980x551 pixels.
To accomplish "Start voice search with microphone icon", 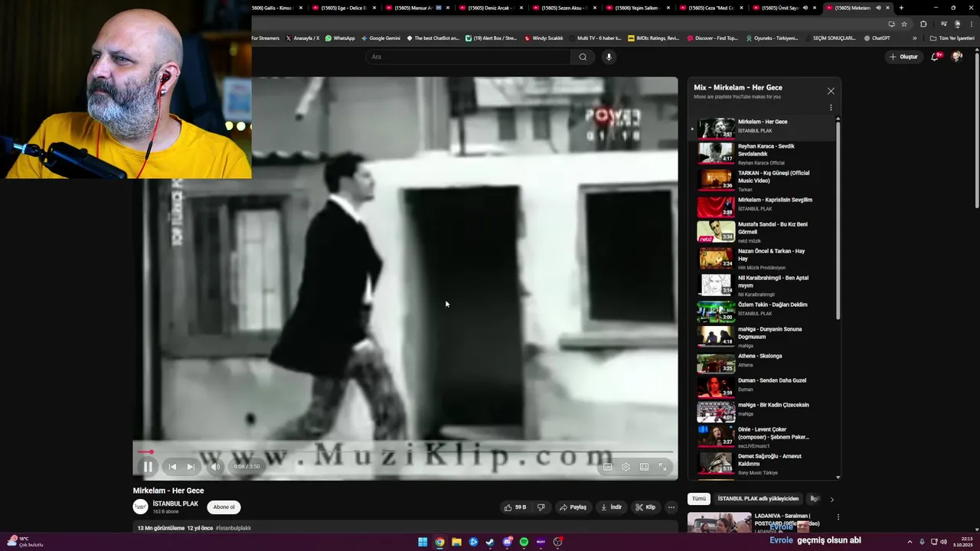I will (x=609, y=57).
